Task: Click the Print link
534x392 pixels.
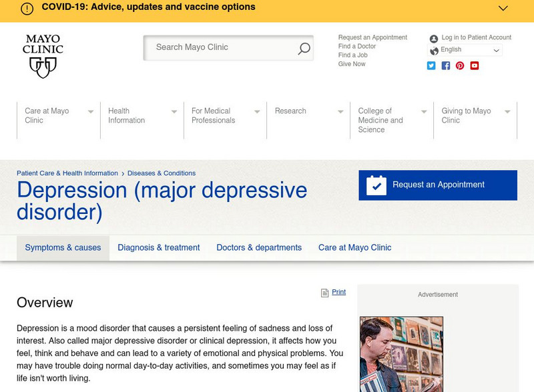Action: (x=339, y=292)
